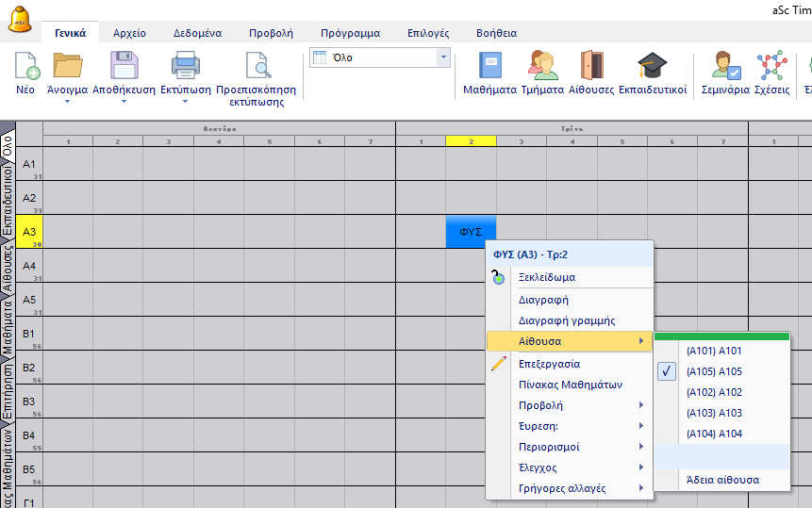Open the Αίθουσες door icon
Viewport: 812px width, 508px height.
click(591, 67)
